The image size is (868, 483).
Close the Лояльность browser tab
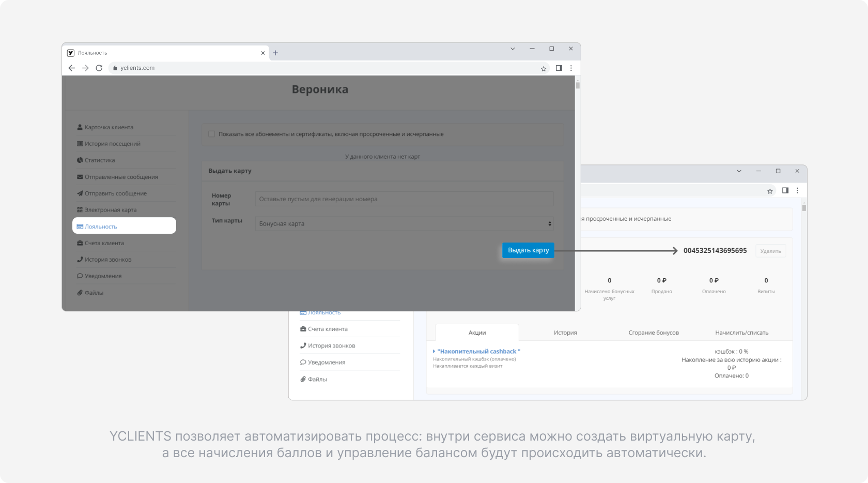[262, 53]
